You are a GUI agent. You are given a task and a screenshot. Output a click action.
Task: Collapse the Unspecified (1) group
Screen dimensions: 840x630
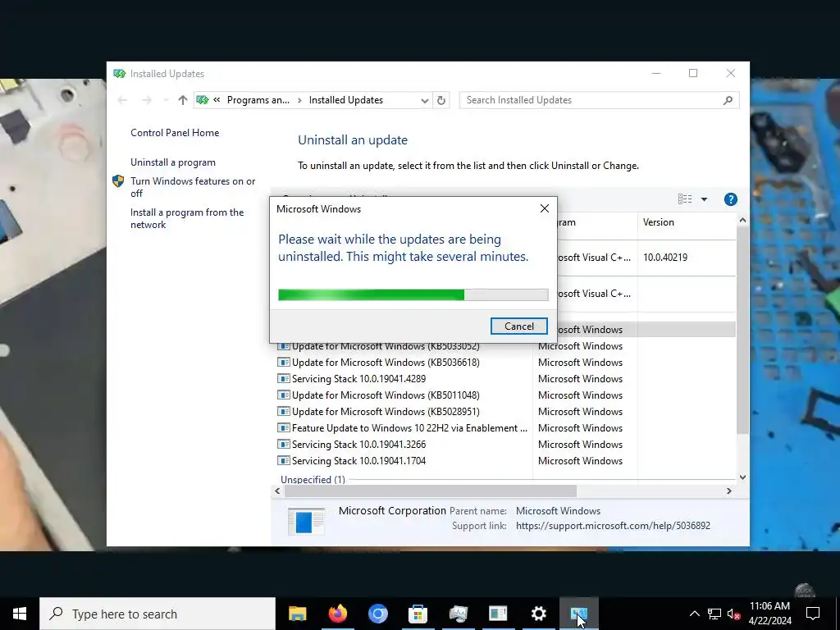313,479
